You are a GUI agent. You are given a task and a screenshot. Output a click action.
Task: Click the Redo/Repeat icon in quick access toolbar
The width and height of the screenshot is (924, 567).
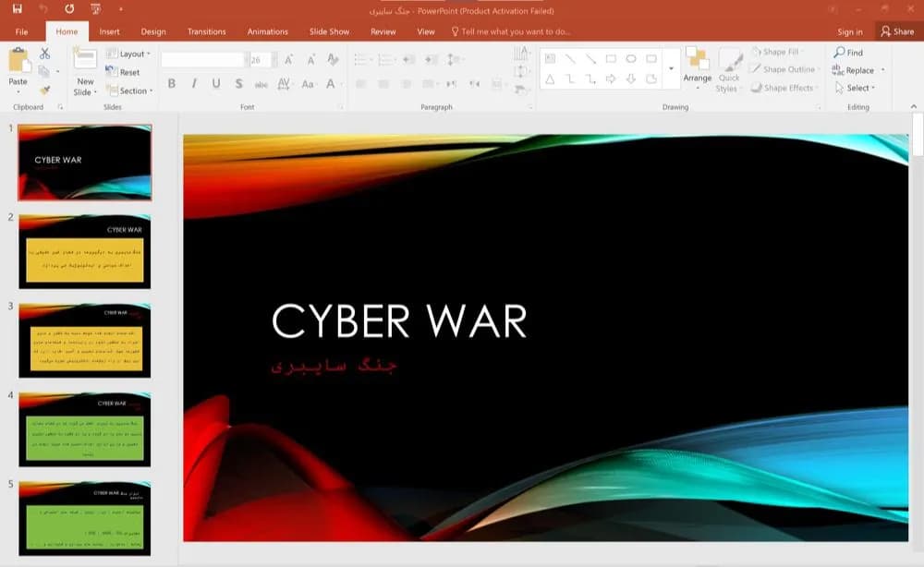[x=69, y=9]
